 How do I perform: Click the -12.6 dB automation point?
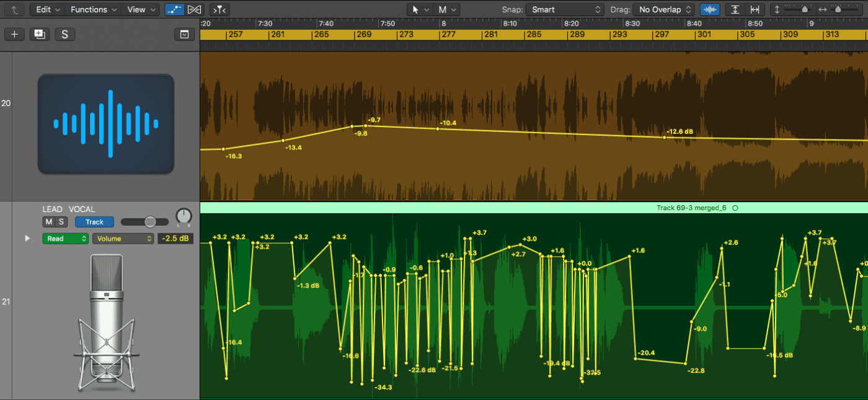665,138
